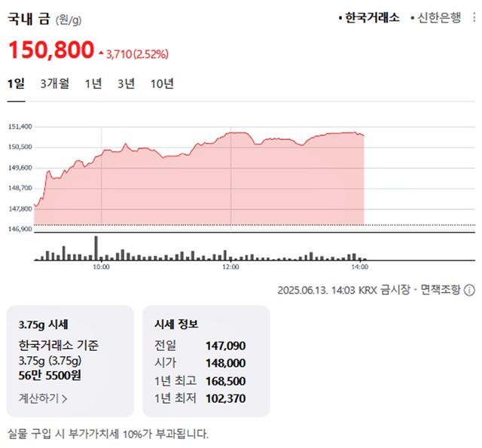Click the 국내 금 title heading

point(29,18)
